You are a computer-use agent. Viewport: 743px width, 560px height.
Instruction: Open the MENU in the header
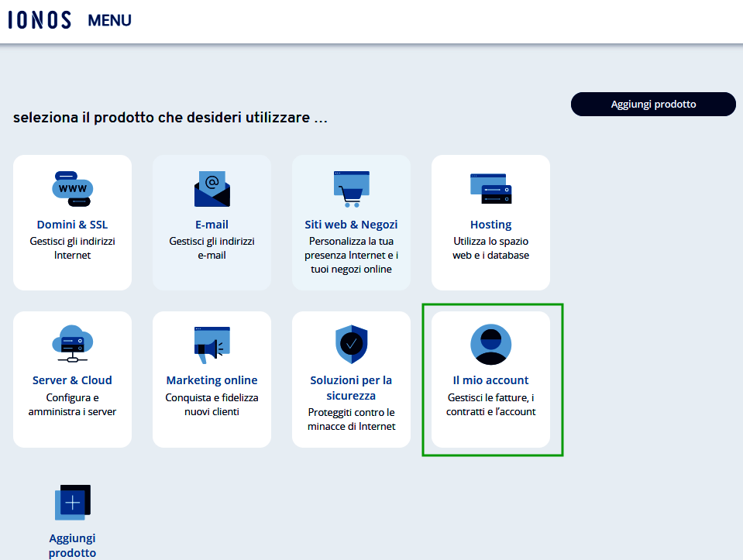click(109, 21)
